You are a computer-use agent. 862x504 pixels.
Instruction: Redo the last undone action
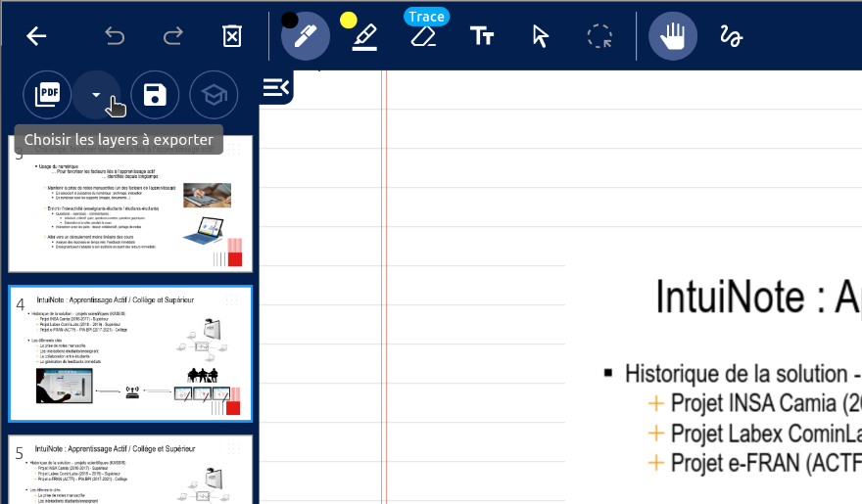pos(173,37)
